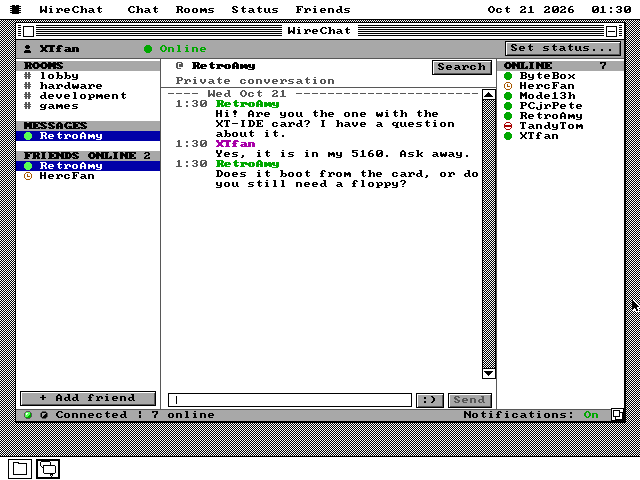The width and height of the screenshot is (640, 480).
Task: Open the system menu icon in menu bar
Action: click(x=16, y=9)
